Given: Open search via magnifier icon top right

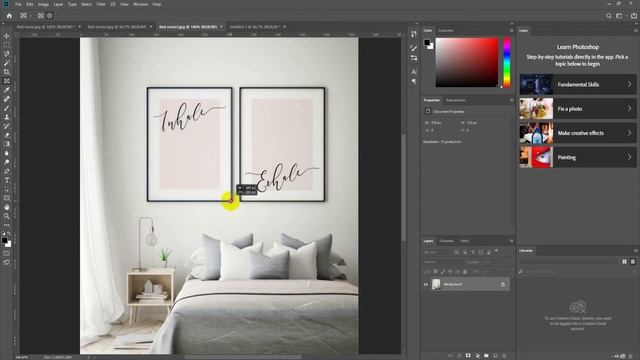Looking at the screenshot, I should (609, 16).
